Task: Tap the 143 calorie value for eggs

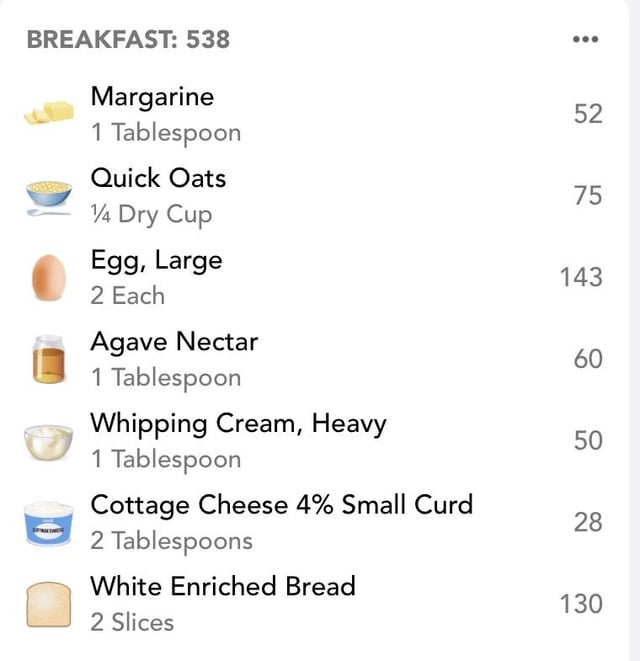Action: tap(581, 277)
